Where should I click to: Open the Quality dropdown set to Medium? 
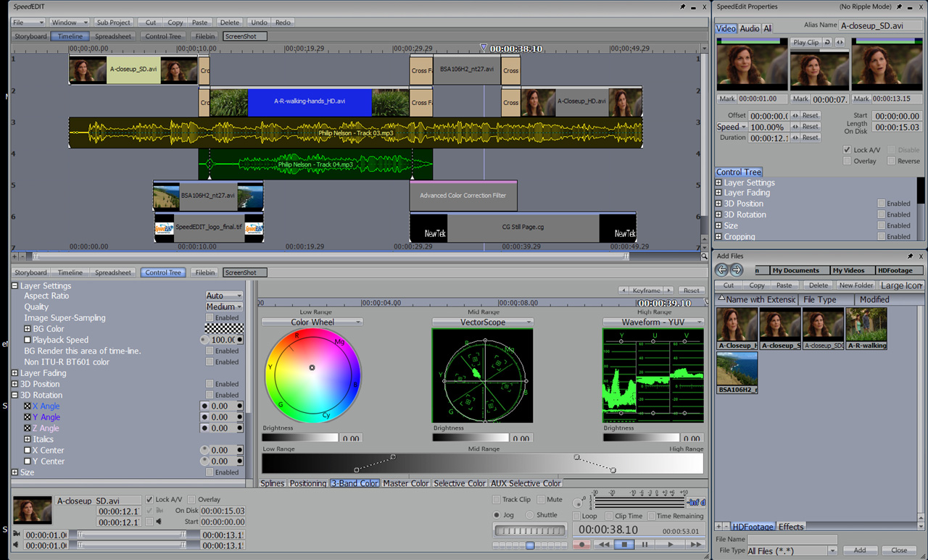click(224, 306)
